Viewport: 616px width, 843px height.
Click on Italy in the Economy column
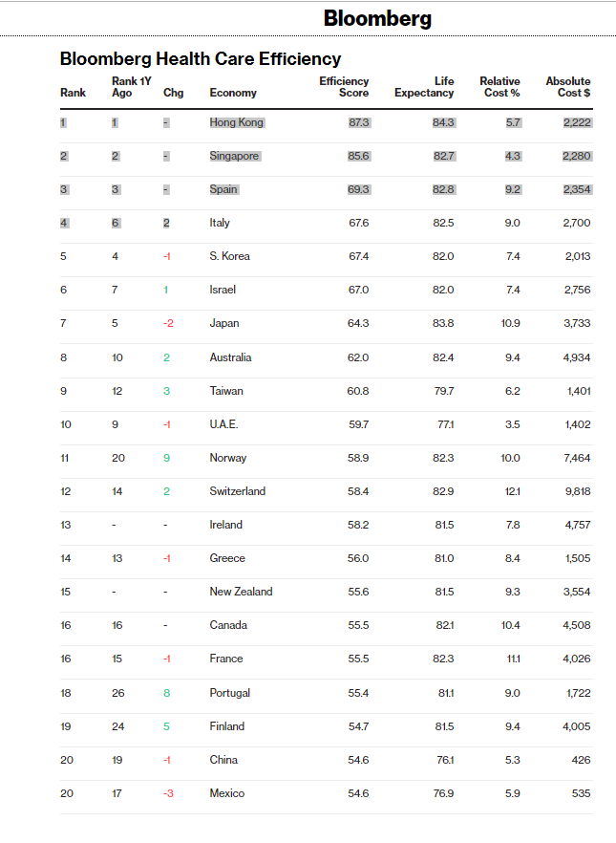220,223
